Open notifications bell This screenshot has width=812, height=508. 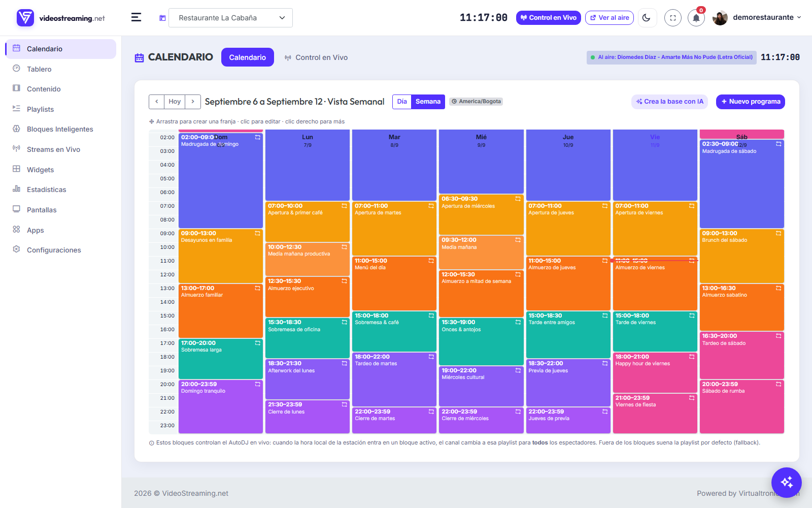696,18
